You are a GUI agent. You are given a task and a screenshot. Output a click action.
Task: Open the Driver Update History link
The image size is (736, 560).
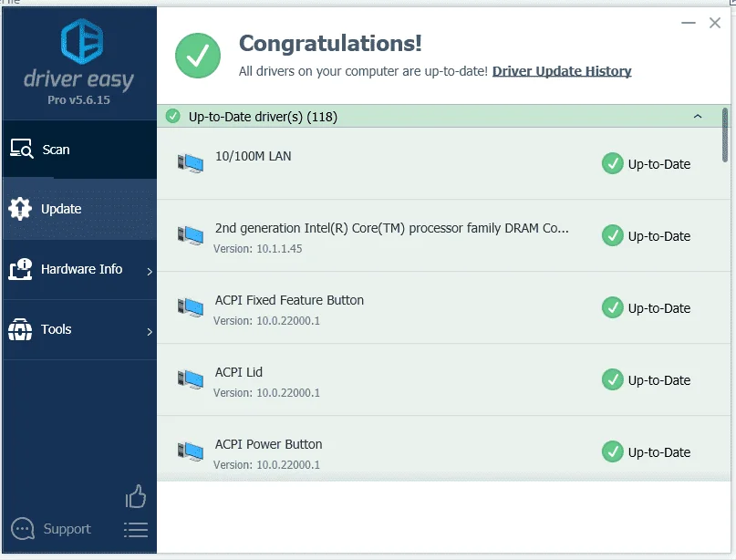tap(562, 71)
